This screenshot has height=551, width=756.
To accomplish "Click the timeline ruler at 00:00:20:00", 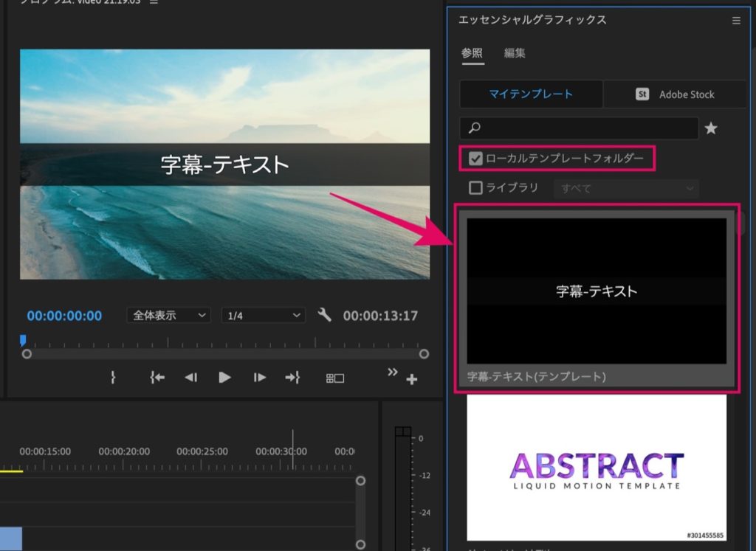I will [x=124, y=451].
